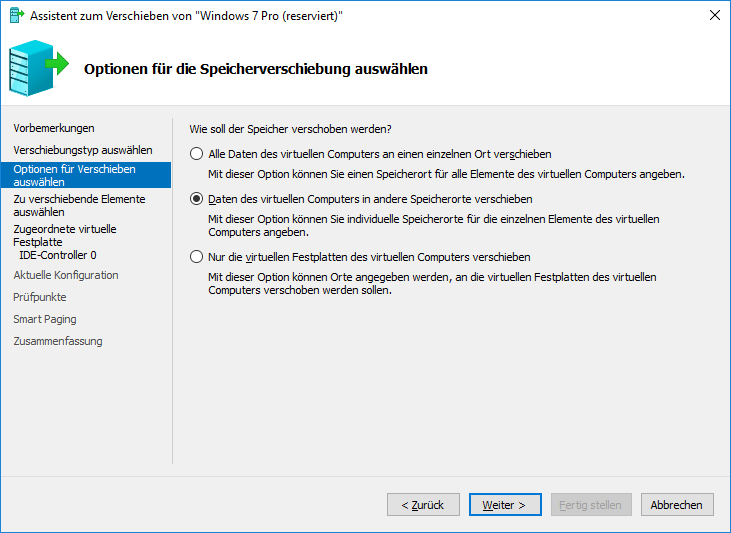Click the Prüfpunkte step
Image resolution: width=731 pixels, height=533 pixels.
tap(40, 297)
